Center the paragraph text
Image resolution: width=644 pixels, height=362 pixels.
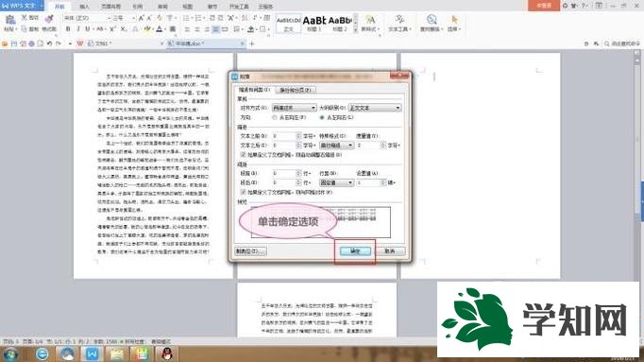(196, 29)
